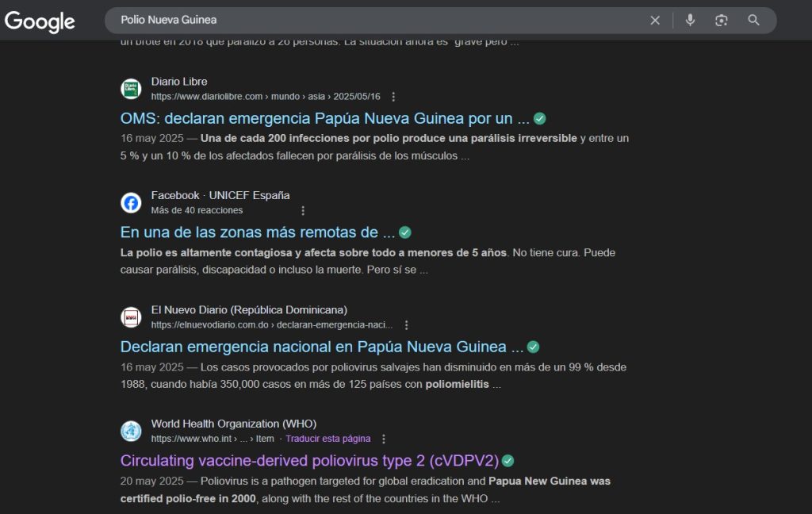Start voice search with the microphone icon

[691, 20]
